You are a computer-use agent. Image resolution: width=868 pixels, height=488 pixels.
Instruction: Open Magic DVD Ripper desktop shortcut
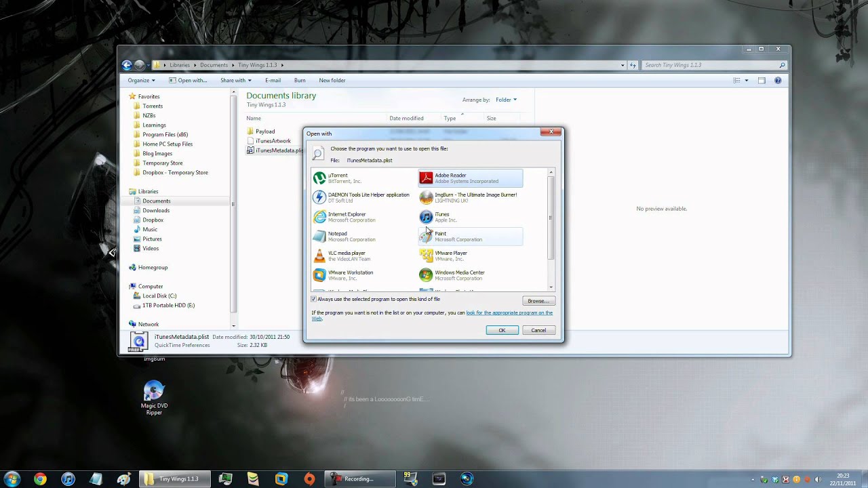point(154,397)
